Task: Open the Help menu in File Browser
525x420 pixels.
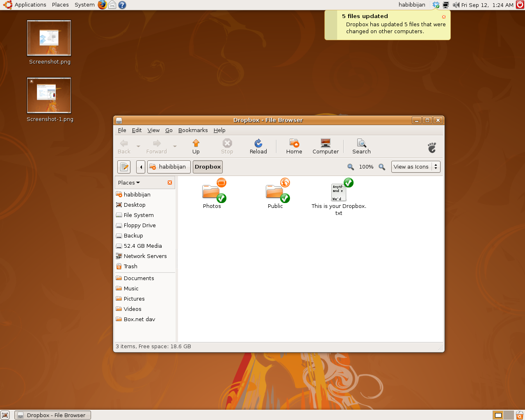Action: (219, 130)
